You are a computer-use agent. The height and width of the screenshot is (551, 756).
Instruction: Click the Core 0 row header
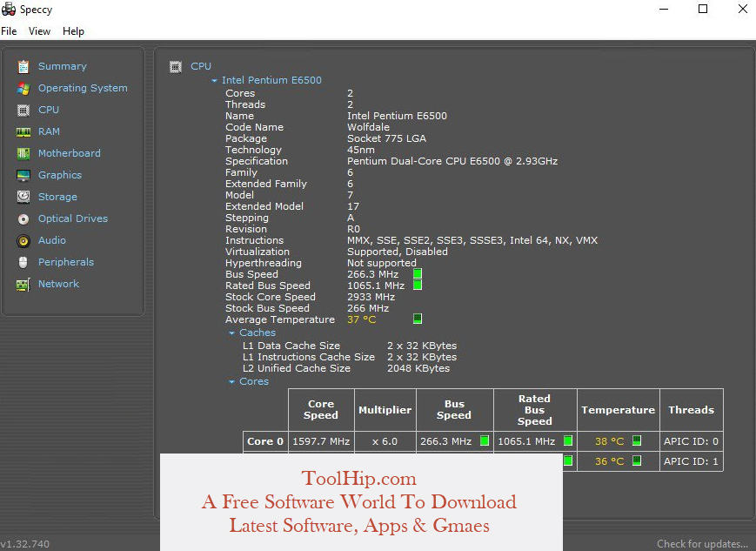click(x=265, y=441)
